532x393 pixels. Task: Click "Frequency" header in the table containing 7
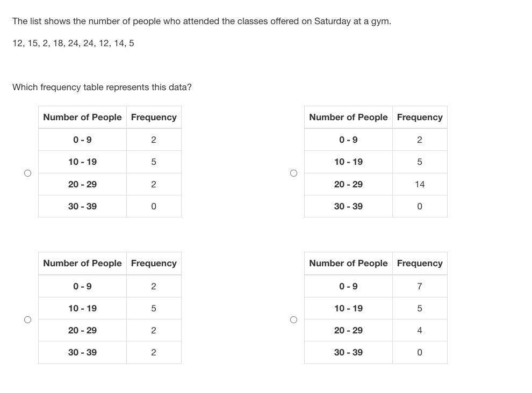coord(420,263)
